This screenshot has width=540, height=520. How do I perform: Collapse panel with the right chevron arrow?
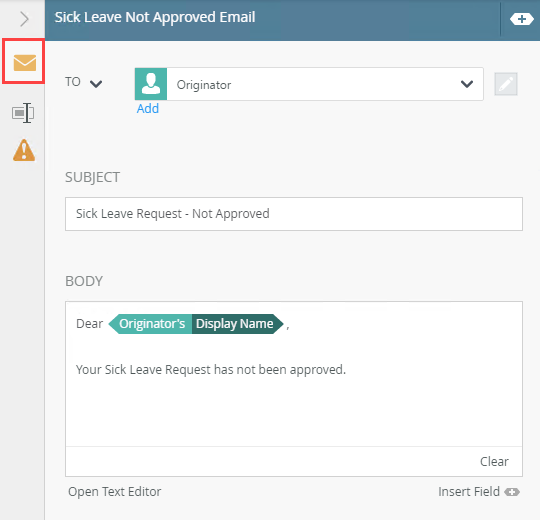pyautogui.click(x=24, y=19)
